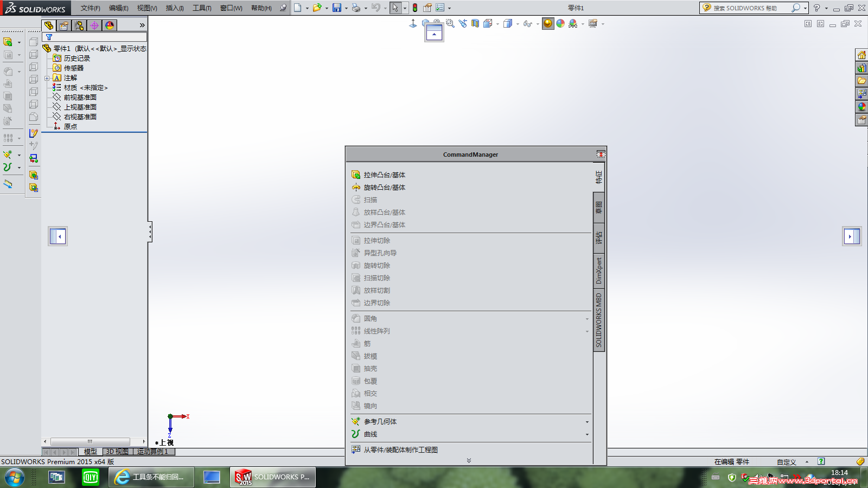Open the Save dropdown arrow
This screenshot has height=488, width=868.
[346, 8]
